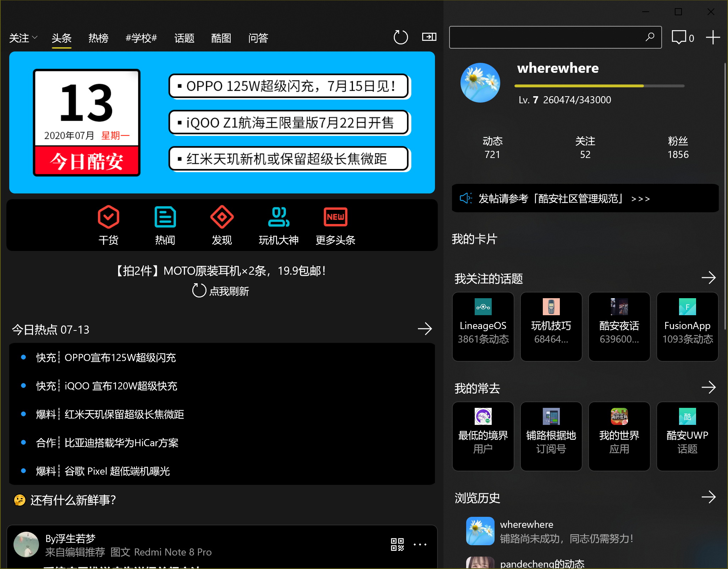This screenshot has width=728, height=569.
Task: Click into the search input field
Action: [546, 37]
